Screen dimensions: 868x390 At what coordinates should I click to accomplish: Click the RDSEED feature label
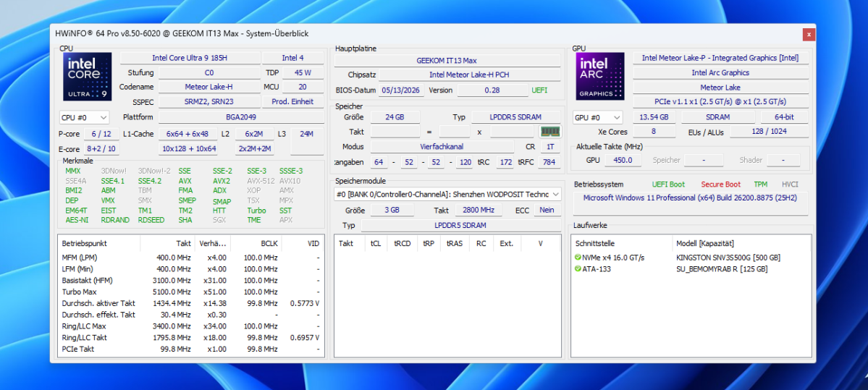tap(151, 220)
